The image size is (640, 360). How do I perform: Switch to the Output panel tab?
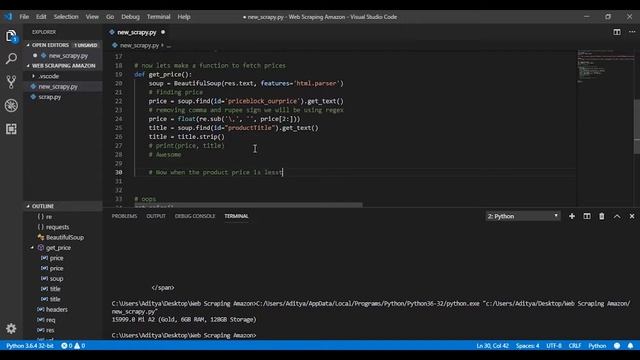pyautogui.click(x=156, y=216)
